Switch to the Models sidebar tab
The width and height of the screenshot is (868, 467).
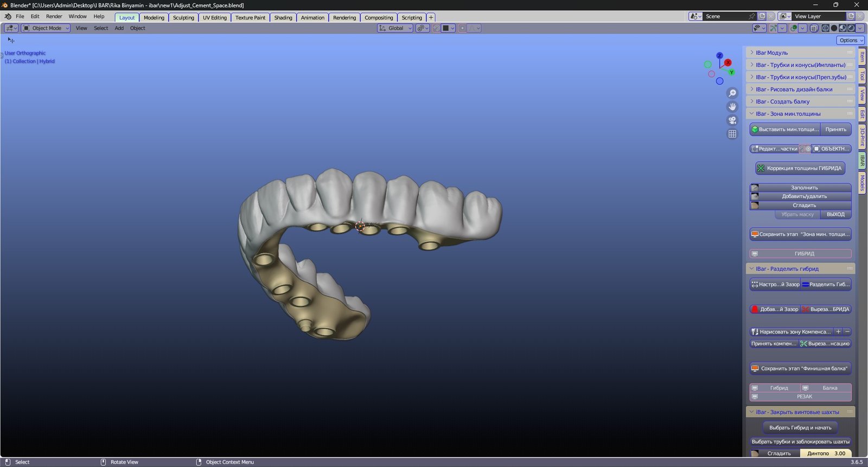tap(861, 183)
